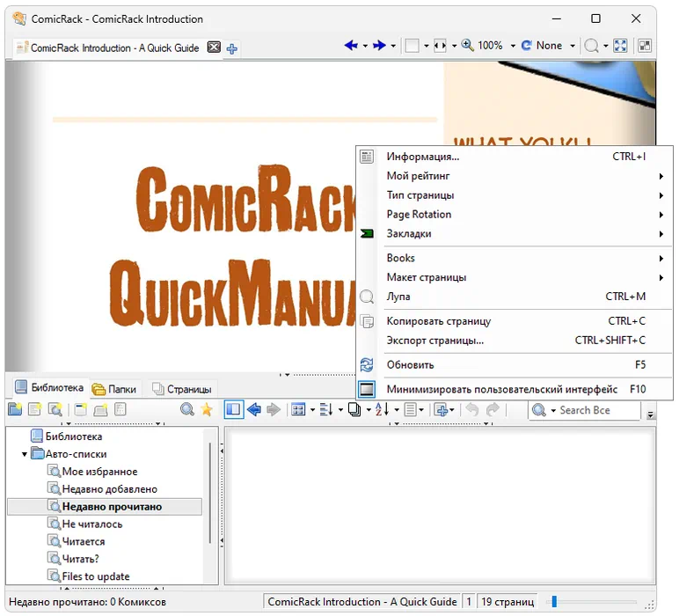Open dropdown next to previous page arrow
The height and width of the screenshot is (616, 679).
coord(365,46)
